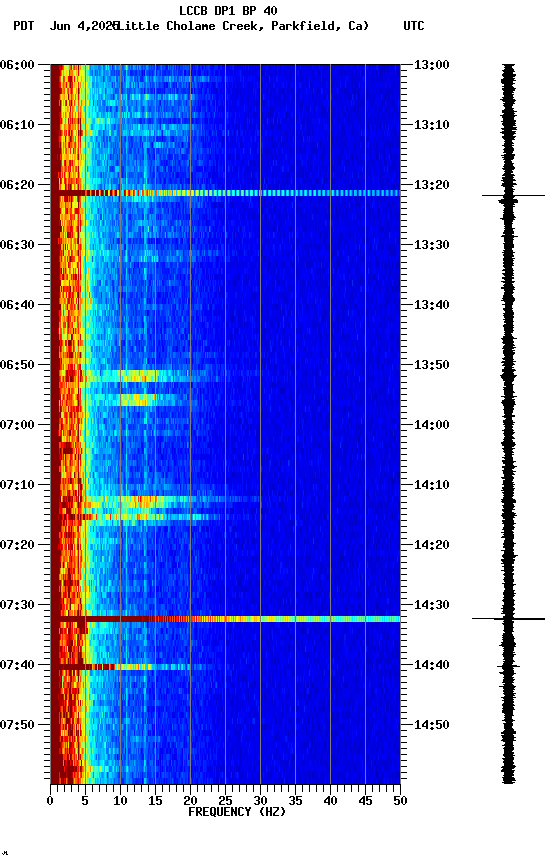552x864 pixels.
Task: Click the large seismogram spike near 14:32 UTC
Action: (x=508, y=619)
